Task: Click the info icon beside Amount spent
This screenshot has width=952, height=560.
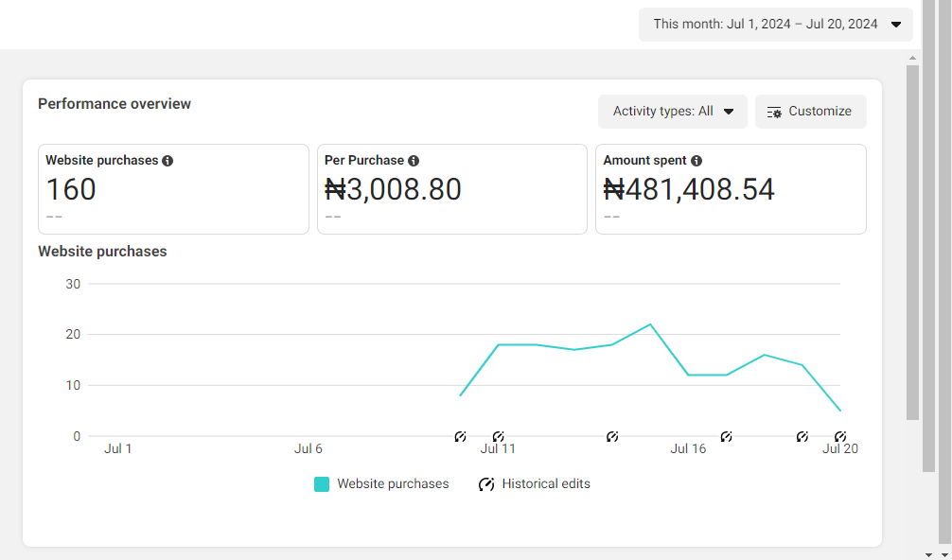Action: tap(696, 161)
